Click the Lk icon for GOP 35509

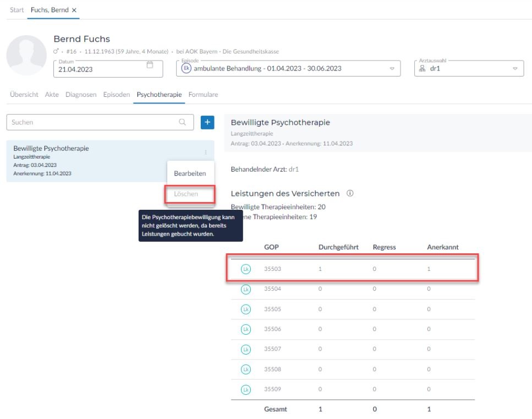click(245, 389)
